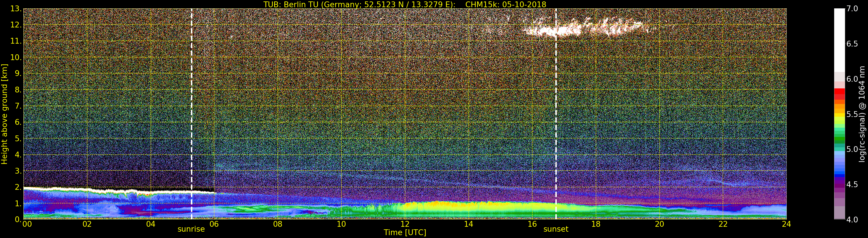Select the '4.' height tick label

(x=18, y=155)
